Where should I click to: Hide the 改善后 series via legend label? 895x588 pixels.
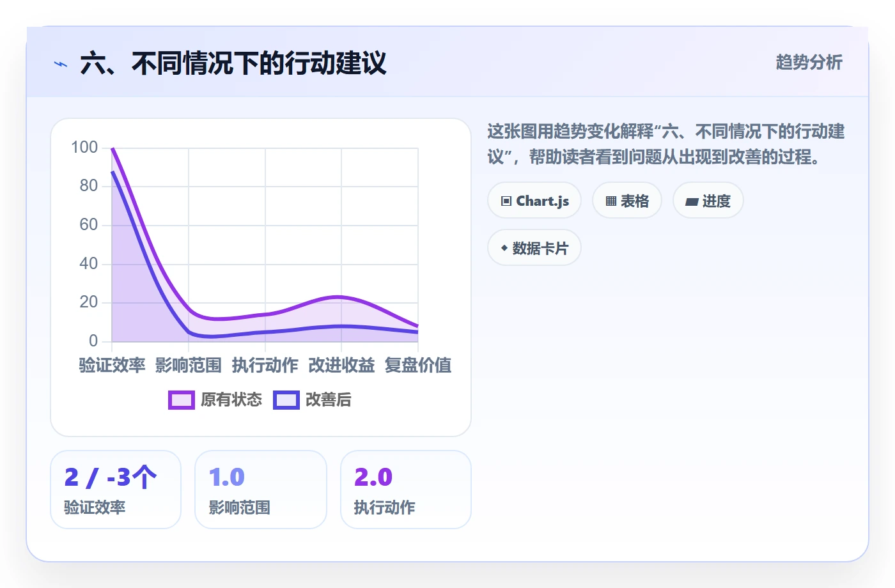pos(329,400)
